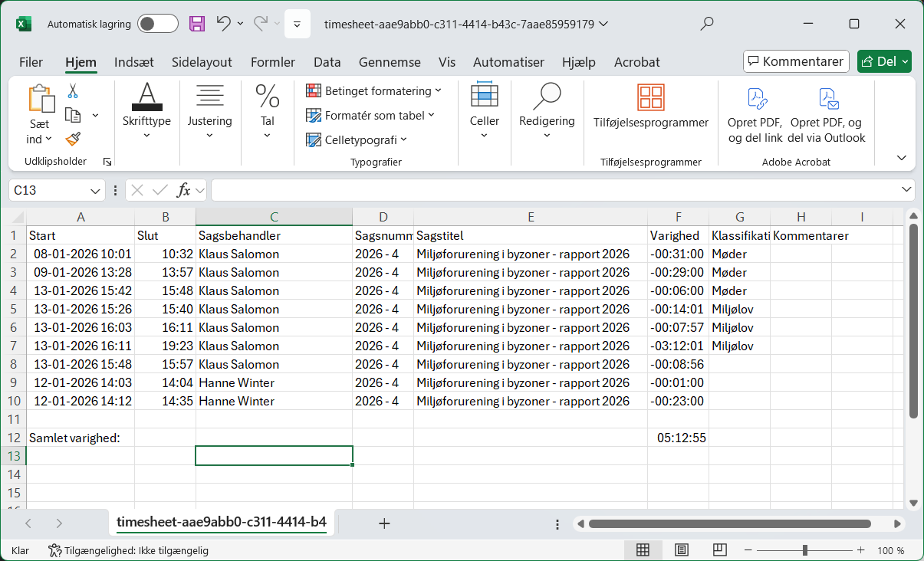Click the Save (Gem) icon
This screenshot has width=924, height=561.
[196, 24]
